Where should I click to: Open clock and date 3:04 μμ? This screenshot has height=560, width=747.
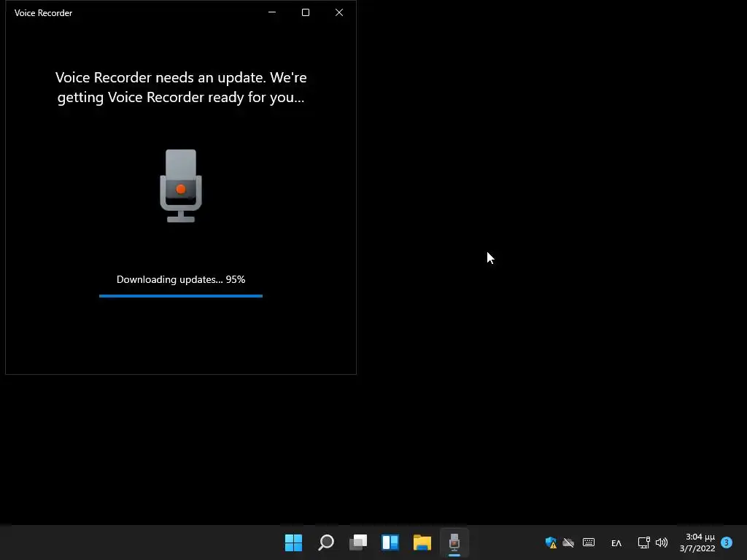click(697, 542)
